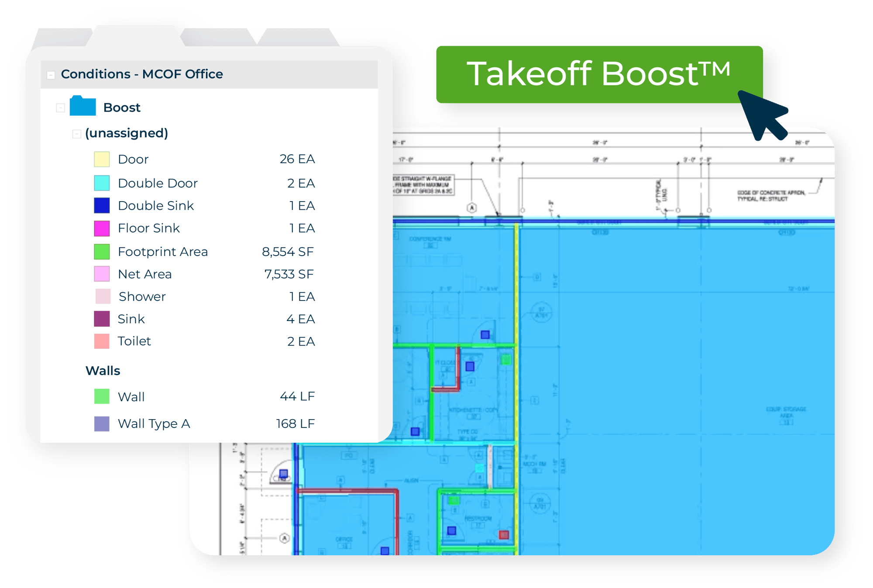Pick the Footprint Area green swatch

(x=102, y=252)
